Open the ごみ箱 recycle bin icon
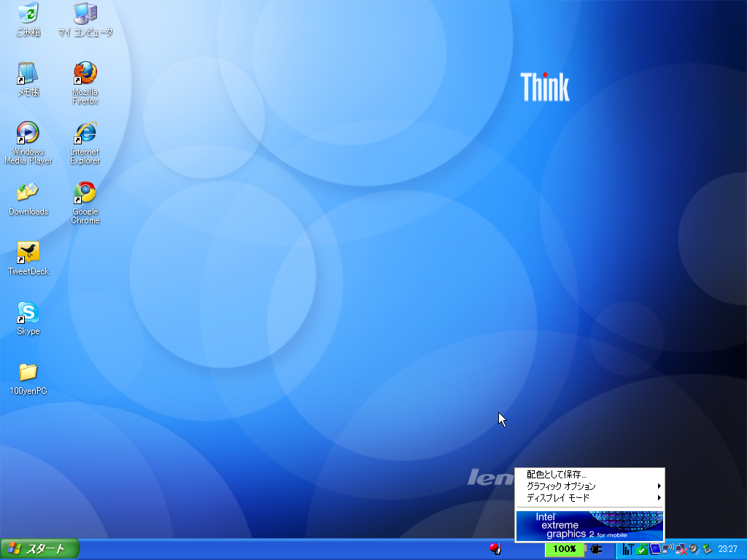The image size is (747, 560). (x=28, y=20)
